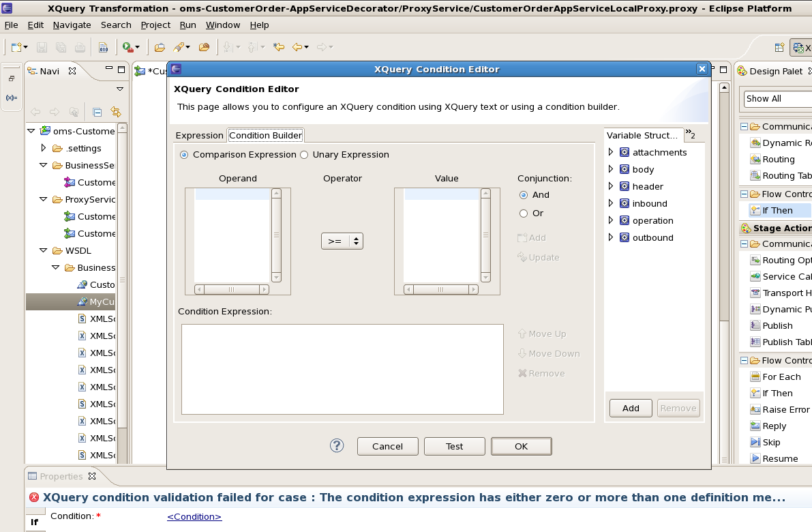Click Collapse All icon in Navigator
This screenshot has height=532, width=812.
coord(97,112)
